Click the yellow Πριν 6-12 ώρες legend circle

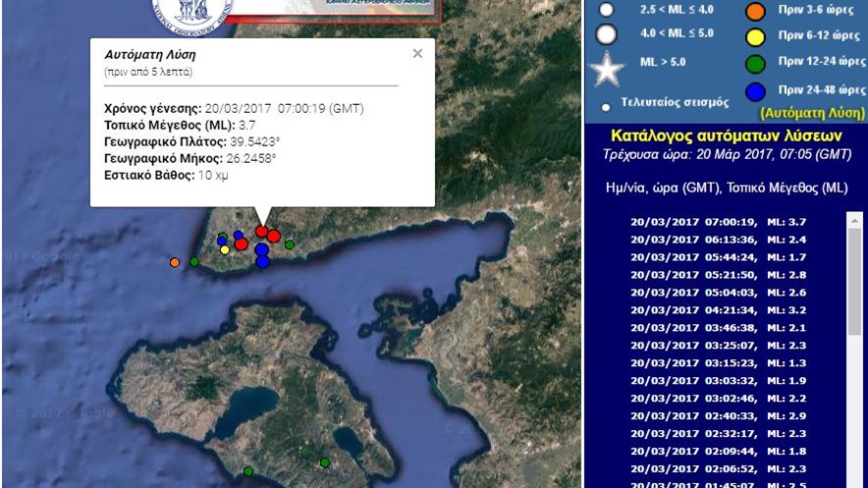click(755, 37)
